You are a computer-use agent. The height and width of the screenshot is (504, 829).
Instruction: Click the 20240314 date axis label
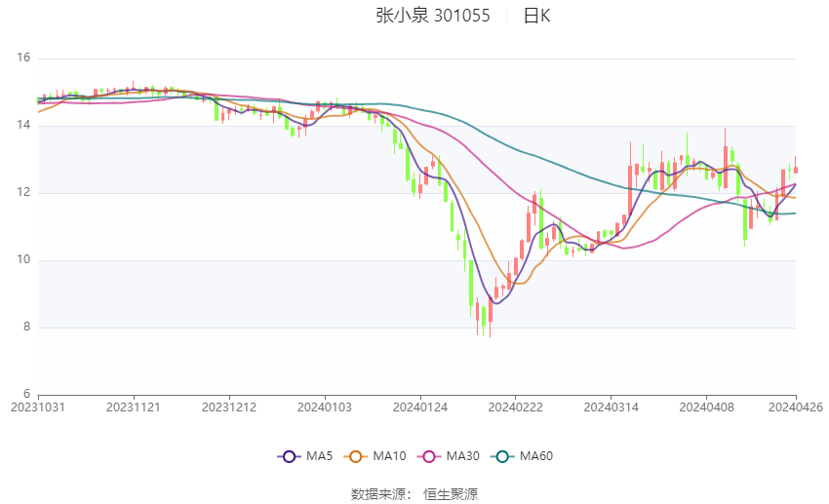tap(612, 407)
